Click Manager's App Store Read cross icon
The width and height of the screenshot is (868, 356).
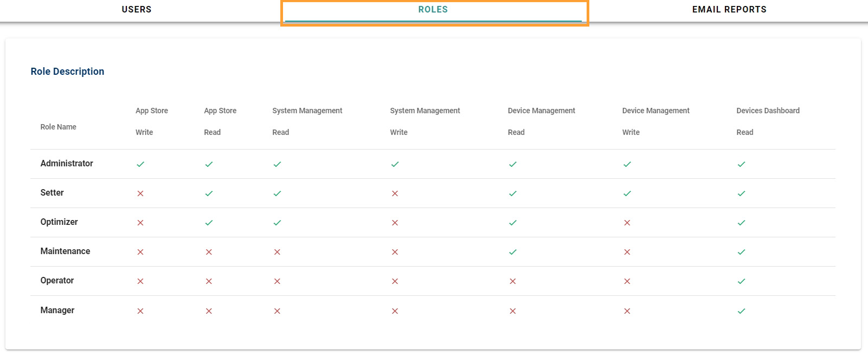[209, 311]
